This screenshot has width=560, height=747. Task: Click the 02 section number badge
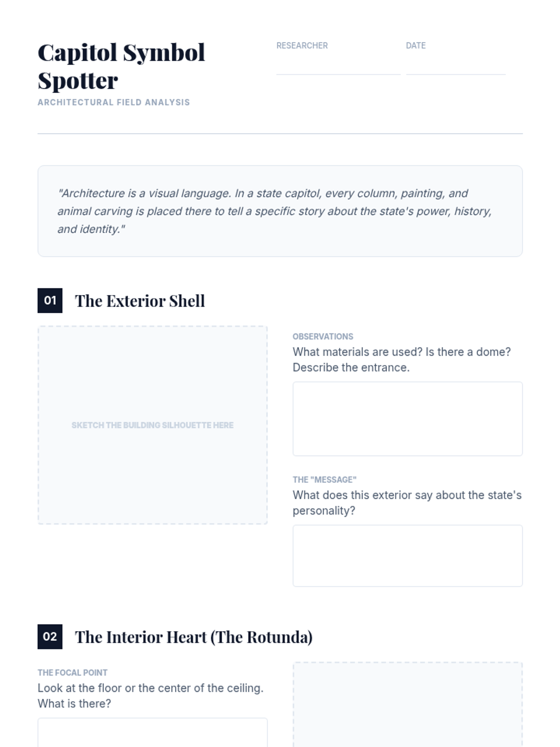coord(50,637)
